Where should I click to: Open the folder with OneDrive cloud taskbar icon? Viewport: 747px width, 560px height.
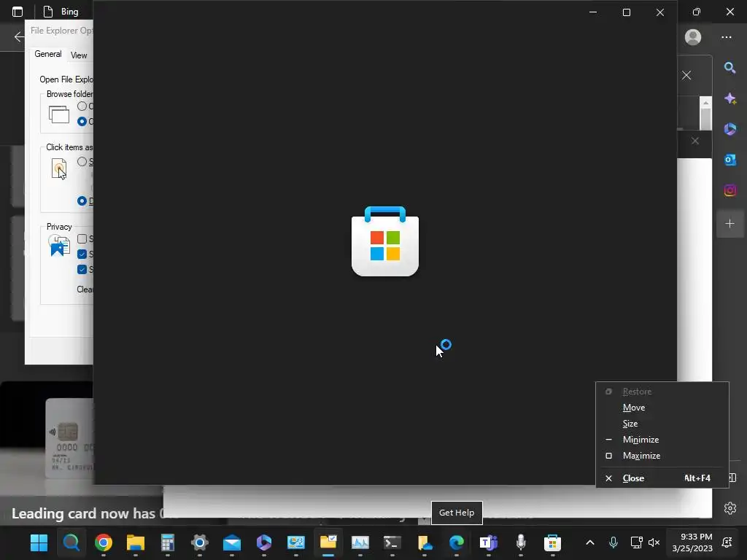coord(425,542)
